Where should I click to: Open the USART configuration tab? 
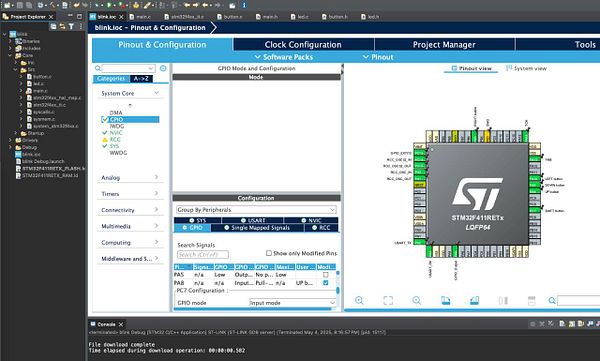(253, 221)
